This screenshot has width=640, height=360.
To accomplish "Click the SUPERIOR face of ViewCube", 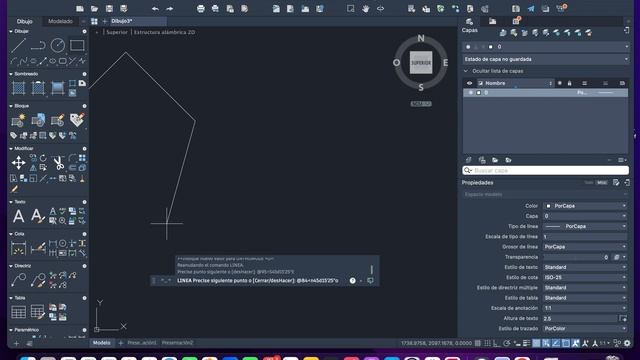I will point(421,62).
